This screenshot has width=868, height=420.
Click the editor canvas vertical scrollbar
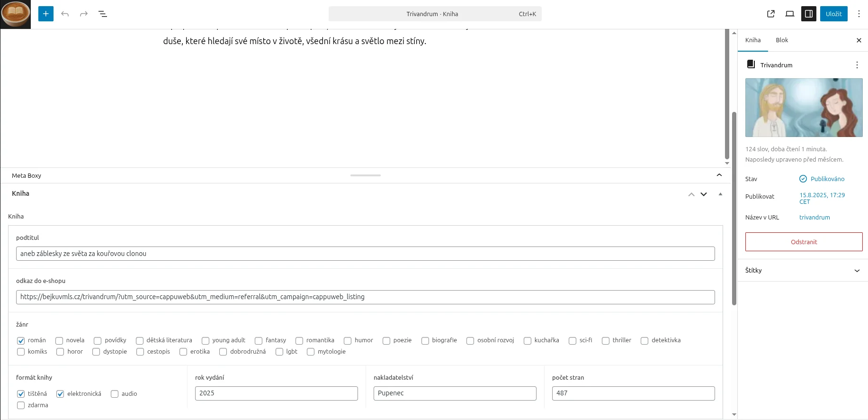pyautogui.click(x=727, y=94)
